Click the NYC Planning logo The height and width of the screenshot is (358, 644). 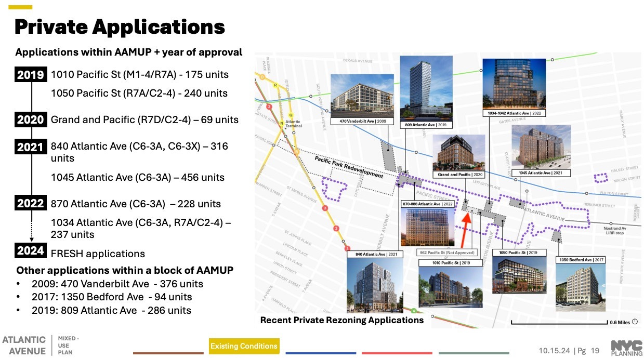pyautogui.click(x=626, y=348)
